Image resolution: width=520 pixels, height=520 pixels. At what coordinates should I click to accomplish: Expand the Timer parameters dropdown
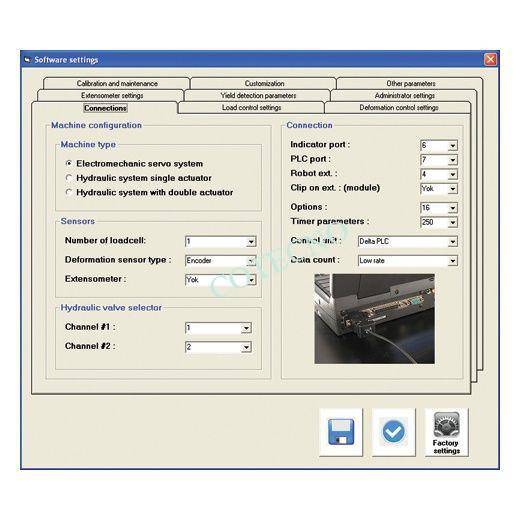coord(452,222)
